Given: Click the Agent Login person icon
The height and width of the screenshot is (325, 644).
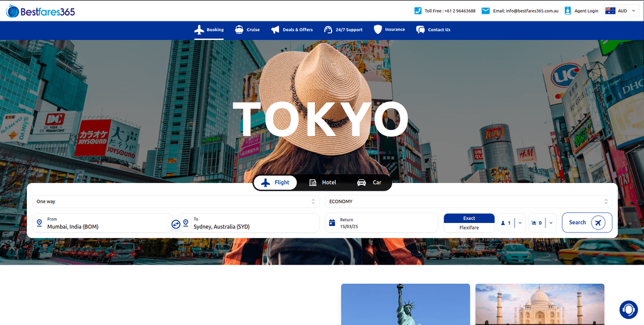Looking at the screenshot, I should tap(568, 11).
